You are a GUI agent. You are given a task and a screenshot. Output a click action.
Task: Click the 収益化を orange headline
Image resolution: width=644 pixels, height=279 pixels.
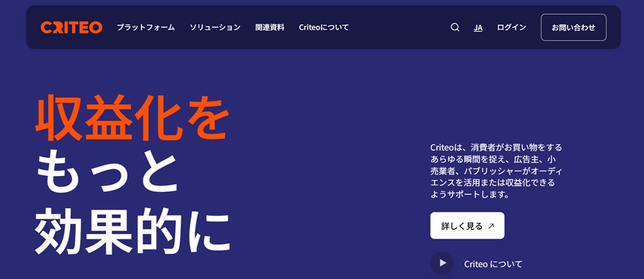[x=132, y=118]
